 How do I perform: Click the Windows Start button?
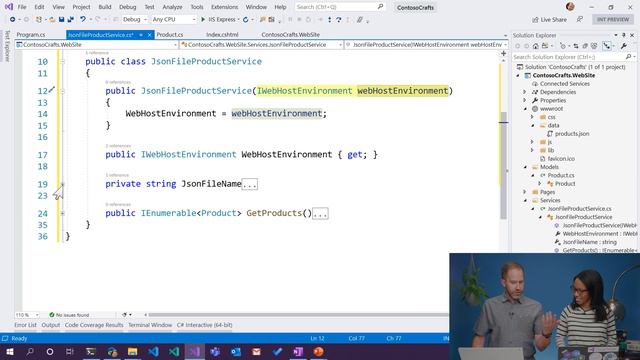10,351
